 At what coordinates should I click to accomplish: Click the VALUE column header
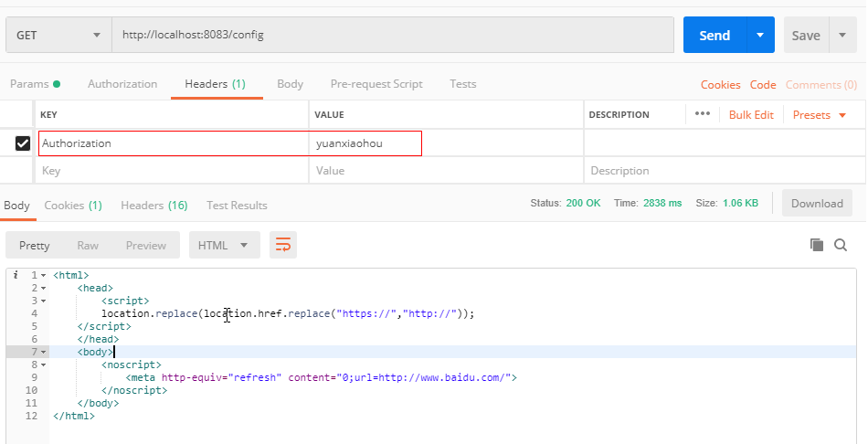tap(329, 114)
